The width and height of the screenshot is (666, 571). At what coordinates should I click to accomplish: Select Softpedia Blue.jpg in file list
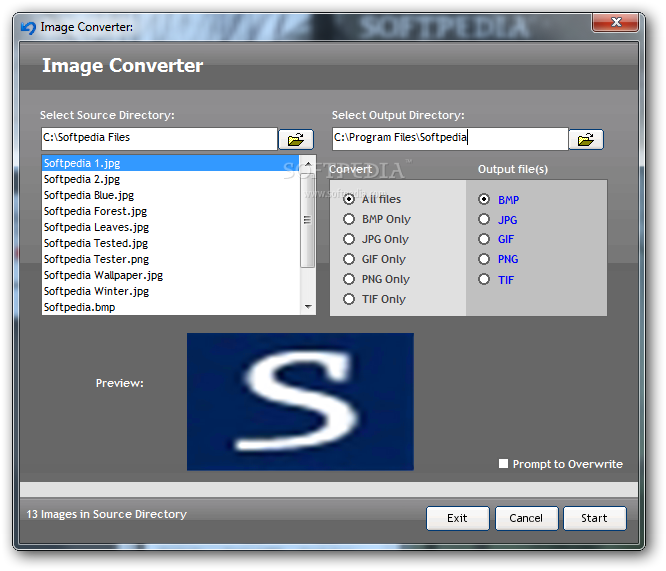(171, 195)
